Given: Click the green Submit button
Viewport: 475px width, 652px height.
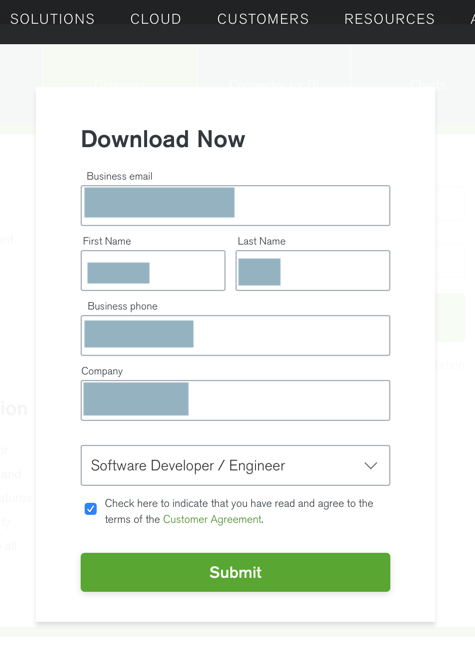Looking at the screenshot, I should pos(235,572).
